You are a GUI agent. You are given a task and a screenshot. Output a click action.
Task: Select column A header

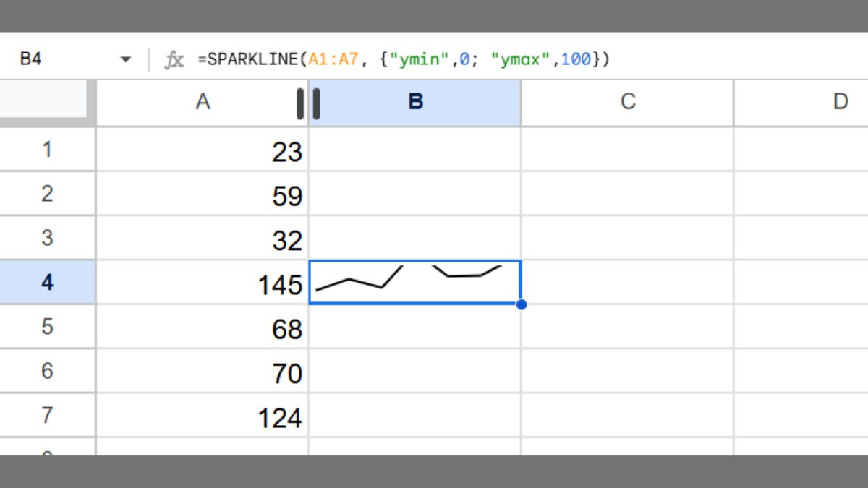click(203, 102)
